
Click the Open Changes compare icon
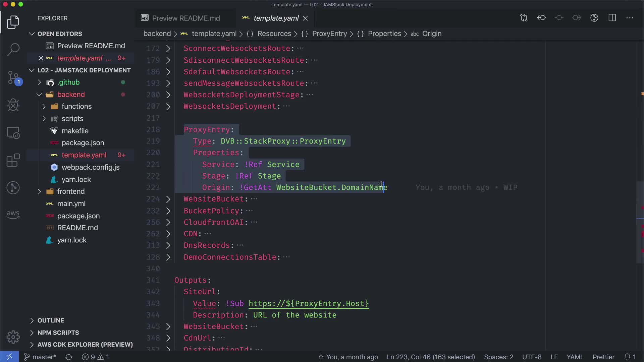[x=524, y=18]
